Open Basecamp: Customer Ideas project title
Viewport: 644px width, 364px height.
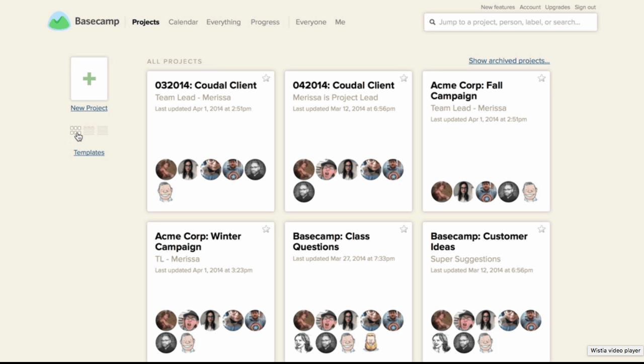pyautogui.click(x=479, y=241)
